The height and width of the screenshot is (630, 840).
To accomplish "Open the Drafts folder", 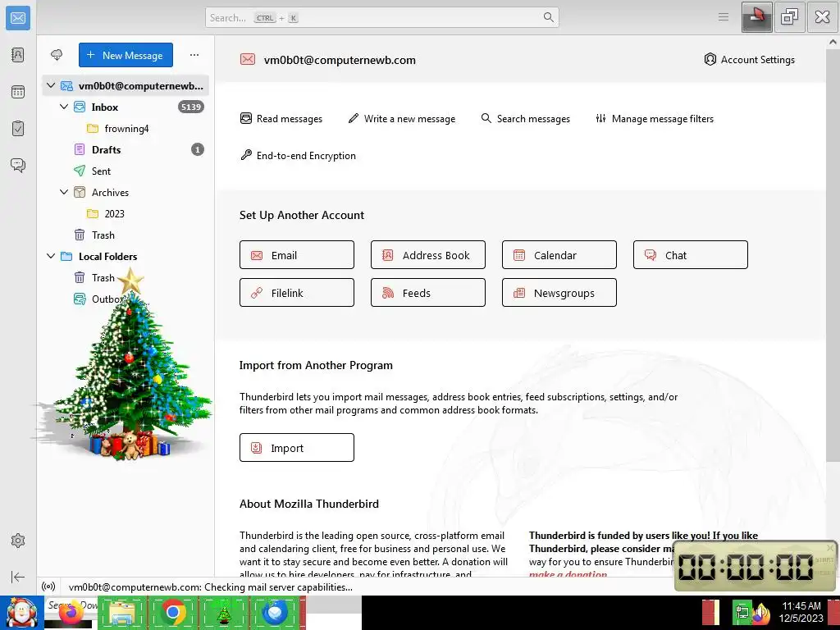I will pos(126,149).
